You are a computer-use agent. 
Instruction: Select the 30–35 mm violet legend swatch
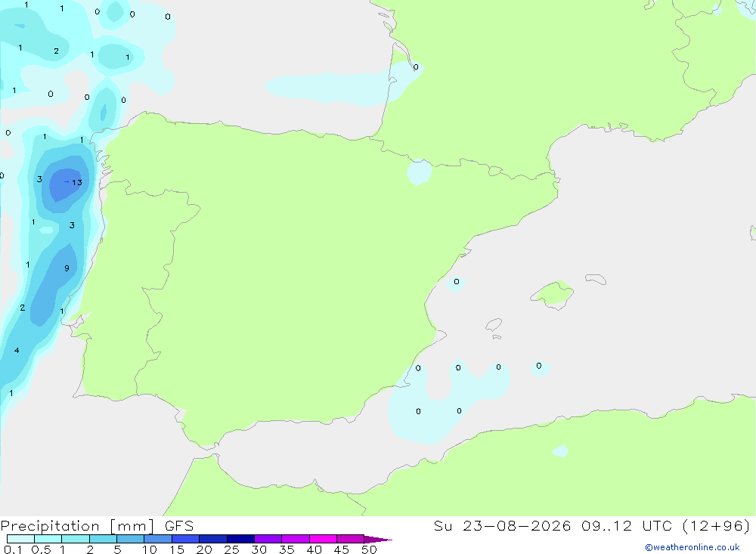pos(268,539)
